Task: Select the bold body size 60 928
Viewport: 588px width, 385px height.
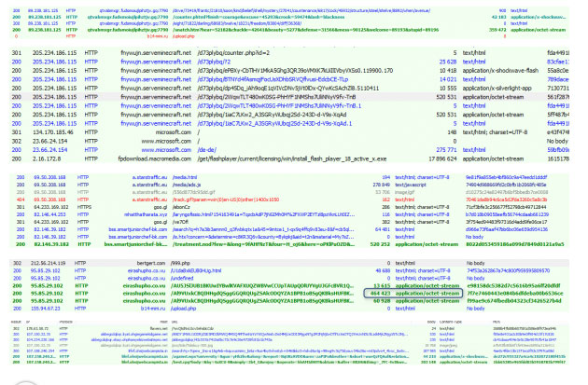Action: (382, 301)
